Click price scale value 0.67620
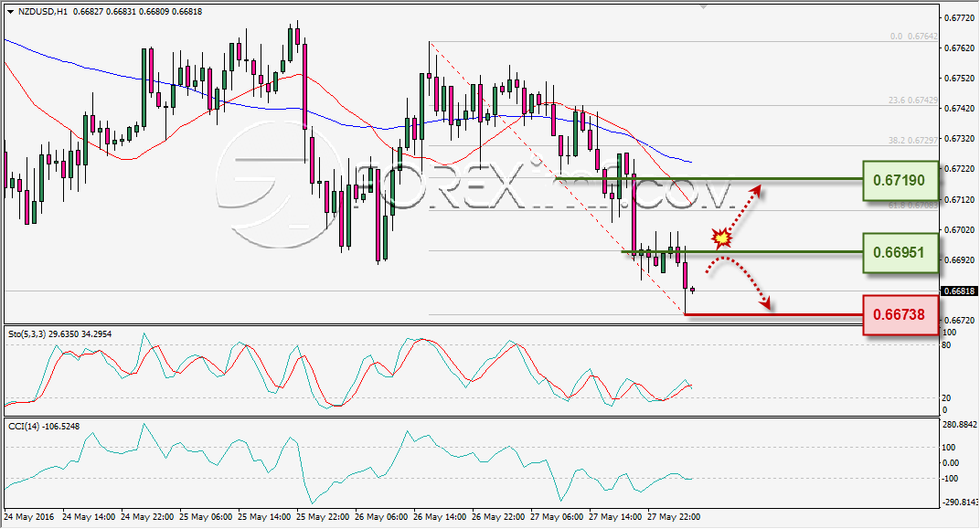 pos(959,48)
